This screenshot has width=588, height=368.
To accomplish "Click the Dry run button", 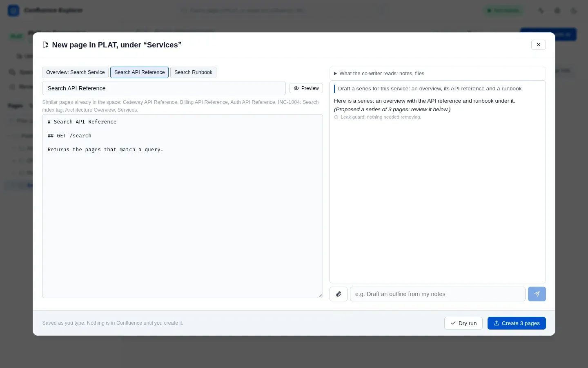I will (463, 323).
